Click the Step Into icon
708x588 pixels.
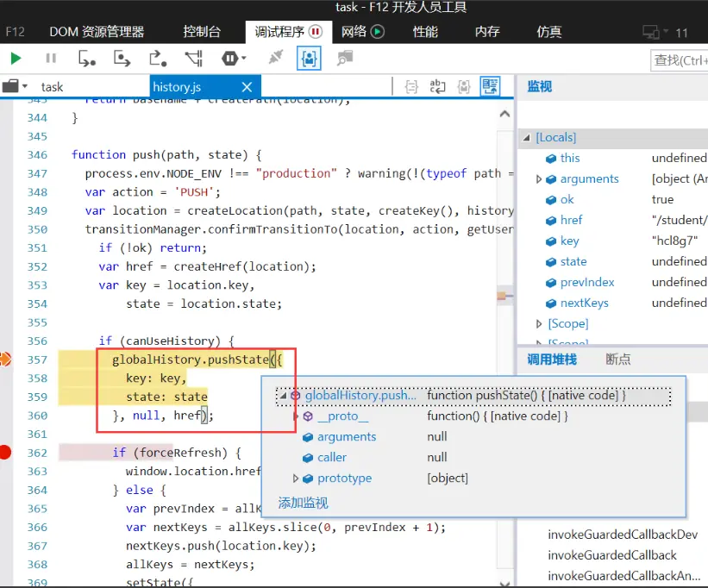(87, 59)
